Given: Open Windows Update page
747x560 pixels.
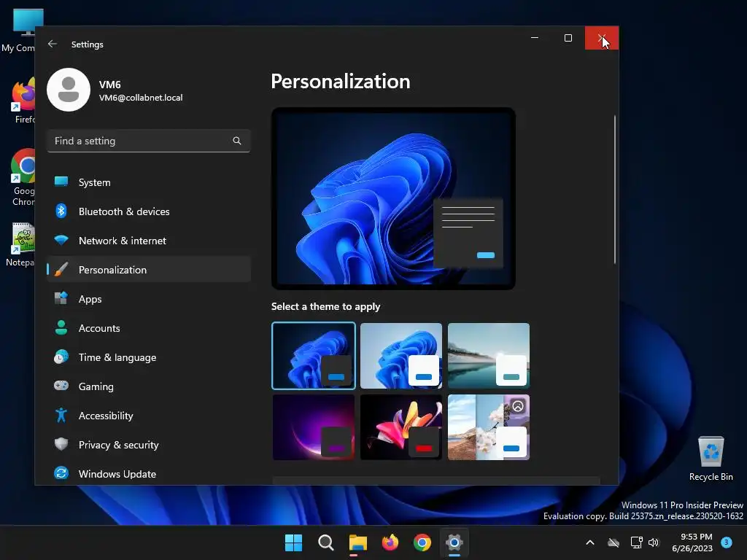Looking at the screenshot, I should (x=149, y=474).
